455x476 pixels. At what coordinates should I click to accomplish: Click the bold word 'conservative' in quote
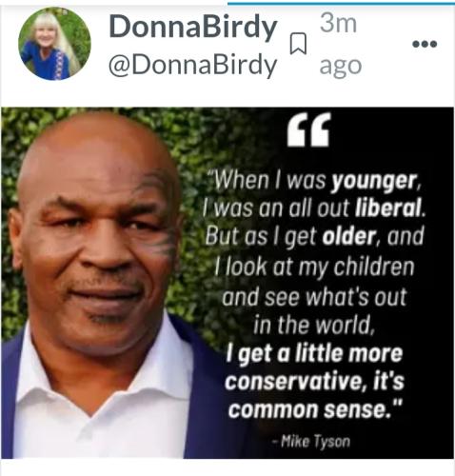click(293, 381)
